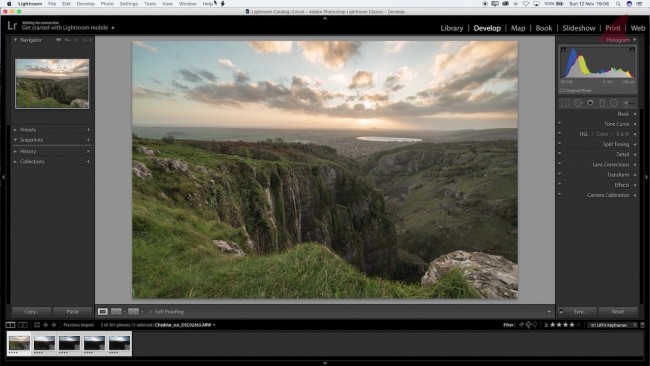This screenshot has height=366, width=650.
Task: Switch to the Library module
Action: click(x=451, y=28)
